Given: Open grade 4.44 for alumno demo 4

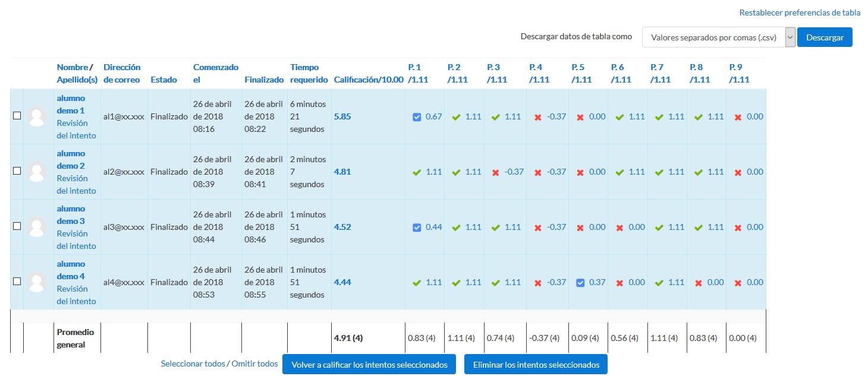Looking at the screenshot, I should click(x=342, y=282).
